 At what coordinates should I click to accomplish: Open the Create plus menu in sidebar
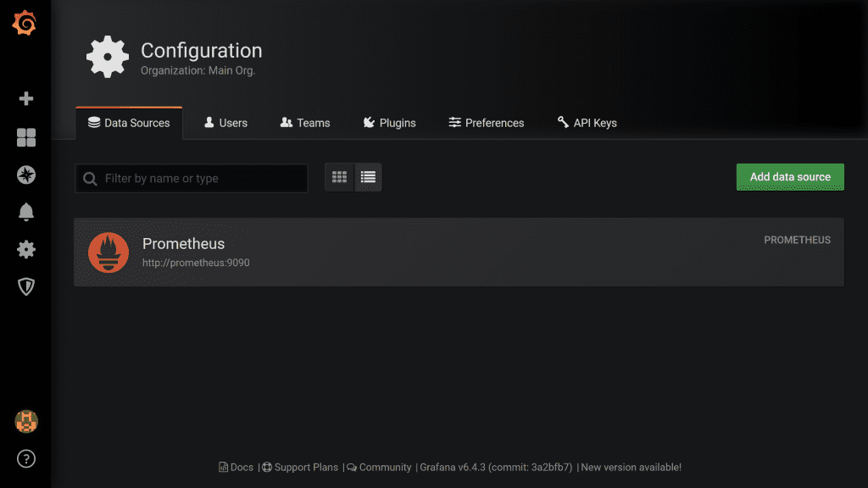coord(26,99)
